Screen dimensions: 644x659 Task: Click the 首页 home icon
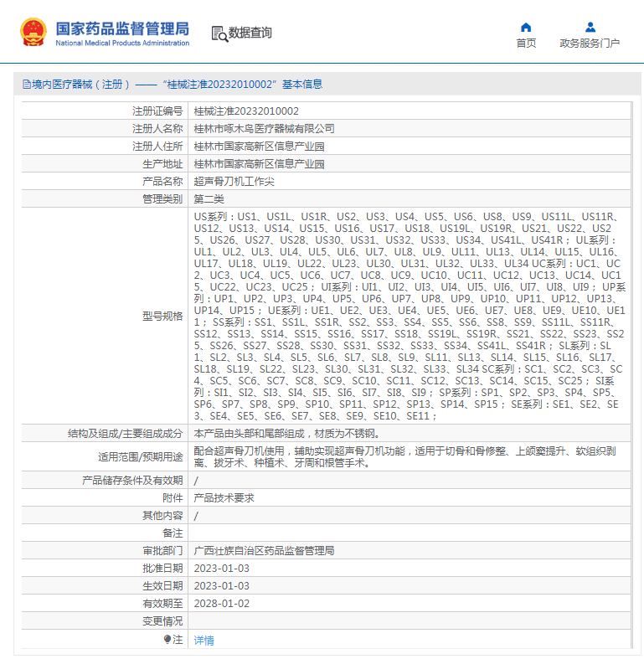[526, 28]
